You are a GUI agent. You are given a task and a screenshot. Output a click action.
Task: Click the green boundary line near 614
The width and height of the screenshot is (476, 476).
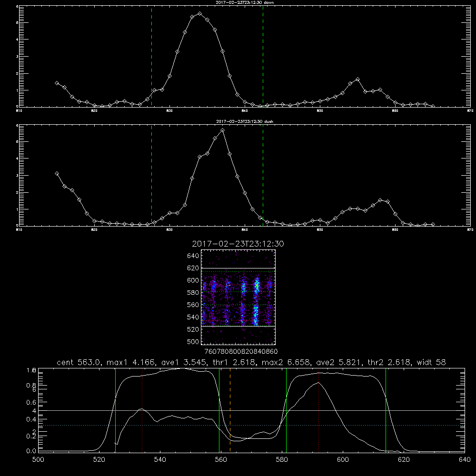[386, 410]
